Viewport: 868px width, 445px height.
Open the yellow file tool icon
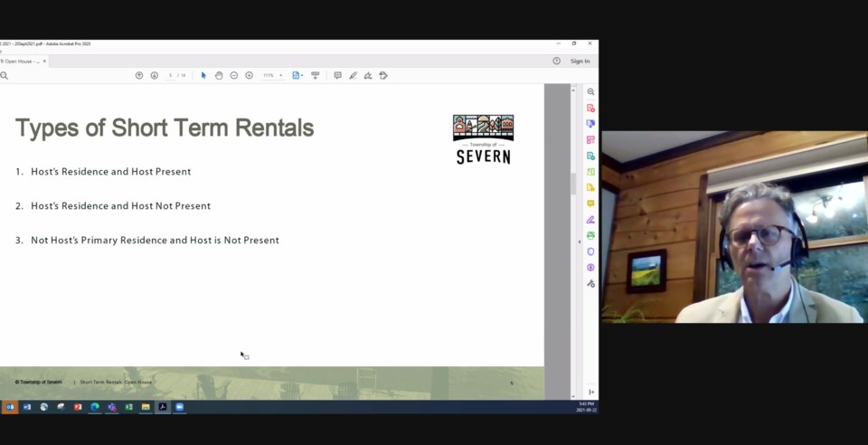(590, 187)
